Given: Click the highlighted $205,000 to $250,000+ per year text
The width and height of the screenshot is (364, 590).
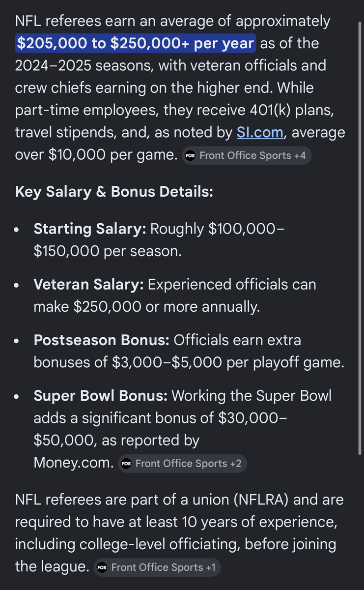Looking at the screenshot, I should [x=135, y=43].
